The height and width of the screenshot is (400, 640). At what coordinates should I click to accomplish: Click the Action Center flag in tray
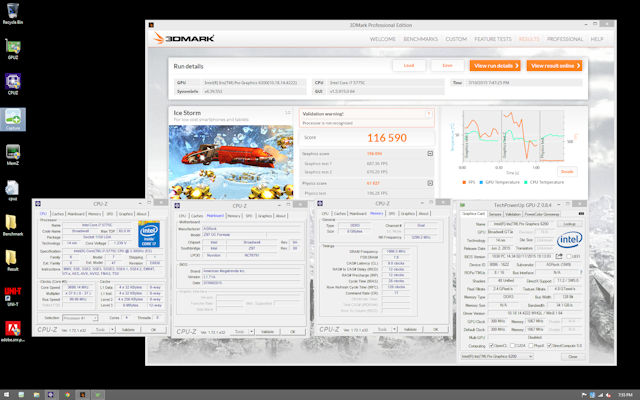tap(584, 395)
